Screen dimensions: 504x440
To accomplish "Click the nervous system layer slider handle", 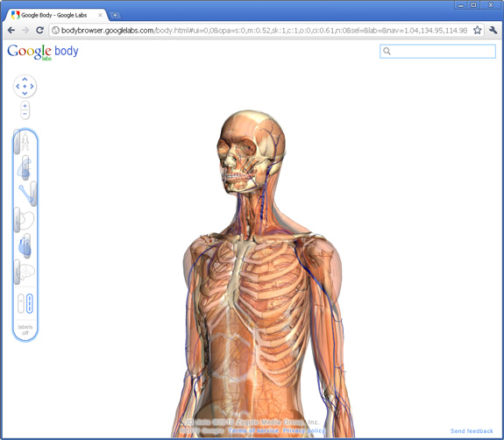I will coord(17,272).
